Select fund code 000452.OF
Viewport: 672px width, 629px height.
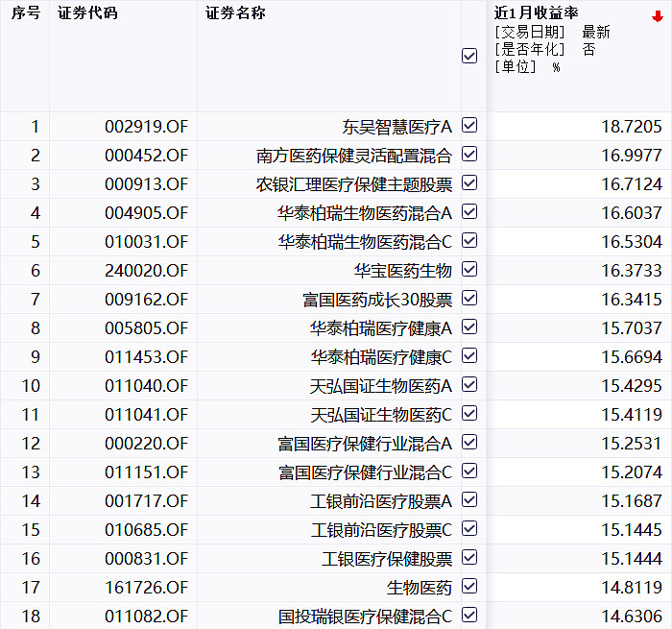pyautogui.click(x=146, y=156)
